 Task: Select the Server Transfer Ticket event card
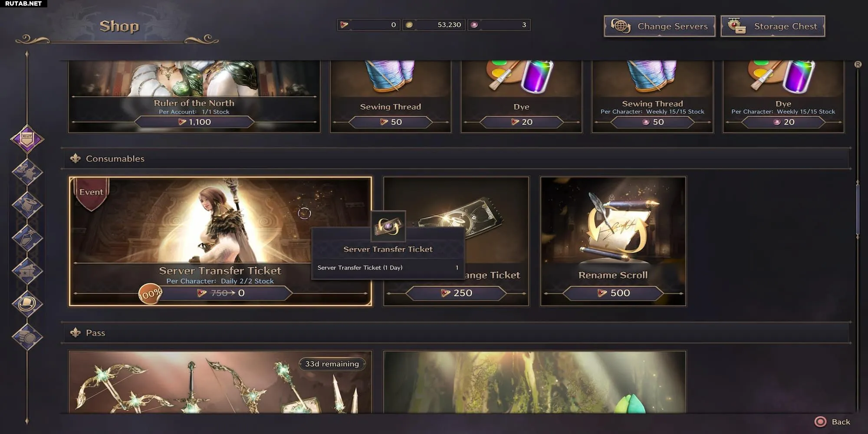tap(220, 241)
